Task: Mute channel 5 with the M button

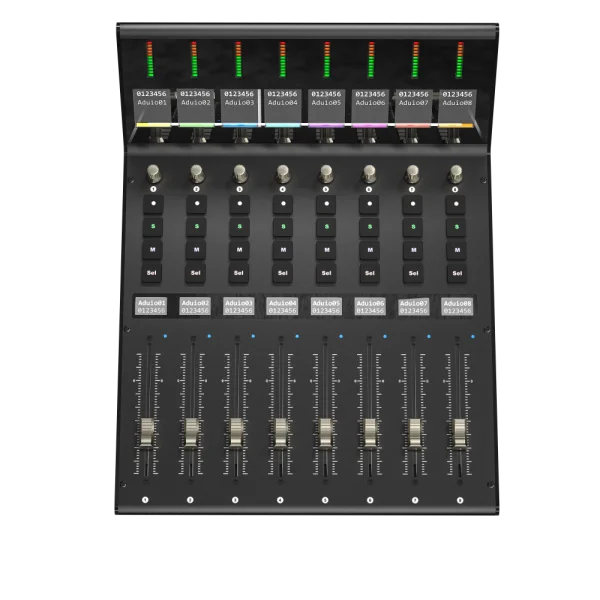Action: tap(326, 250)
